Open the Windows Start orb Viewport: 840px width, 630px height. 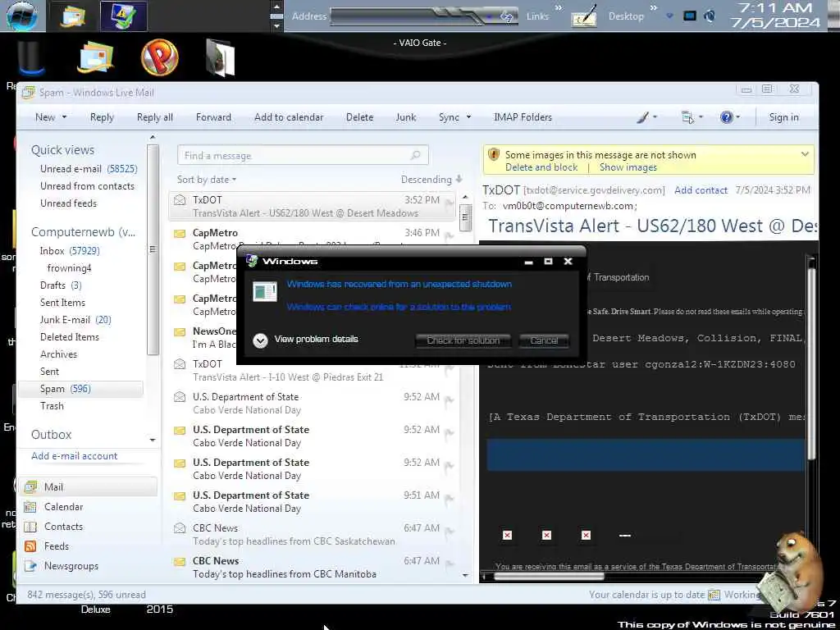[x=21, y=15]
